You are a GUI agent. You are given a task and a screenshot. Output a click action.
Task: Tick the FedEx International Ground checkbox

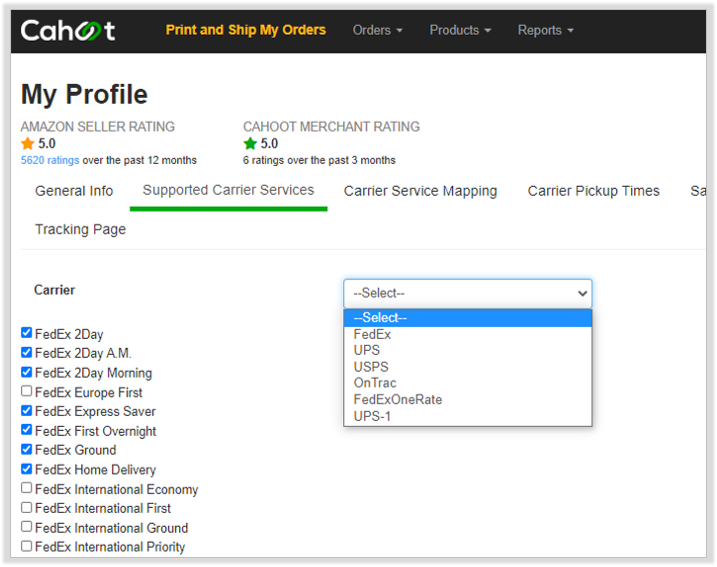coord(27,527)
